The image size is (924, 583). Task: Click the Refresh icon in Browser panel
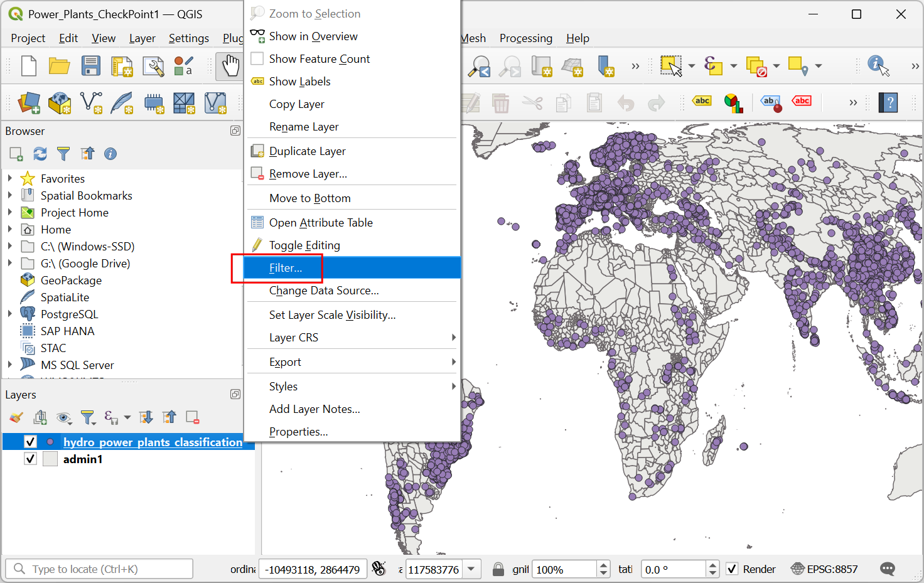pos(40,154)
